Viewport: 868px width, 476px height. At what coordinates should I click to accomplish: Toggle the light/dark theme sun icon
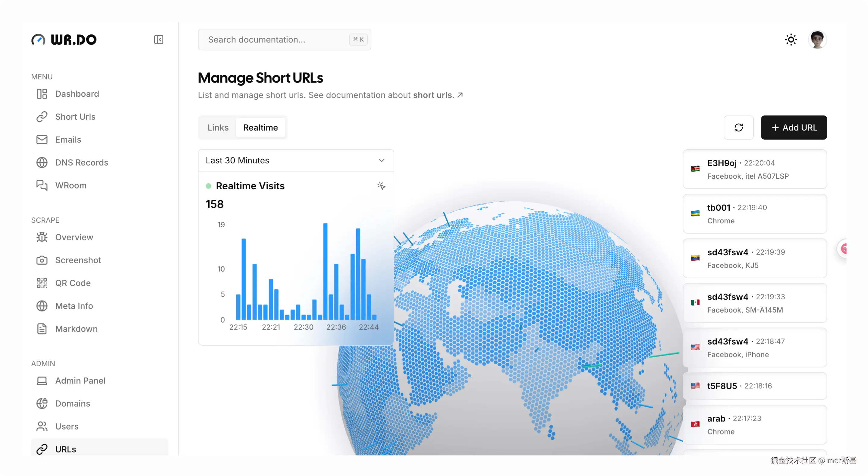791,40
